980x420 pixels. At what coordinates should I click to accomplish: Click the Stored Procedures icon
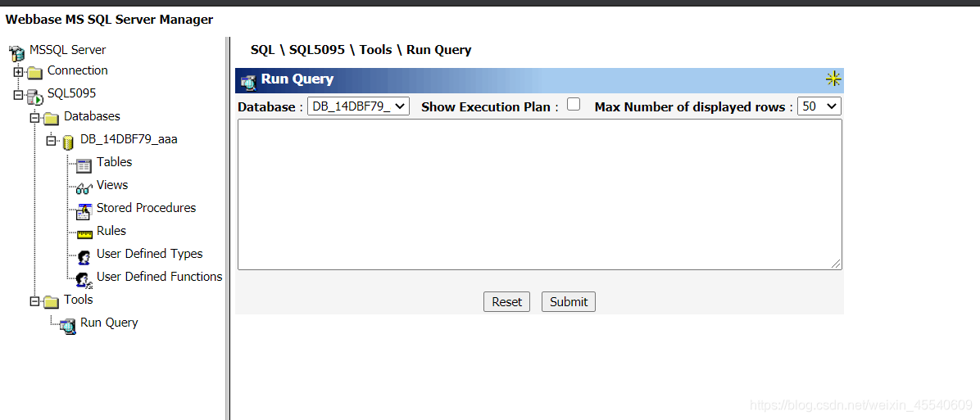coord(84,211)
